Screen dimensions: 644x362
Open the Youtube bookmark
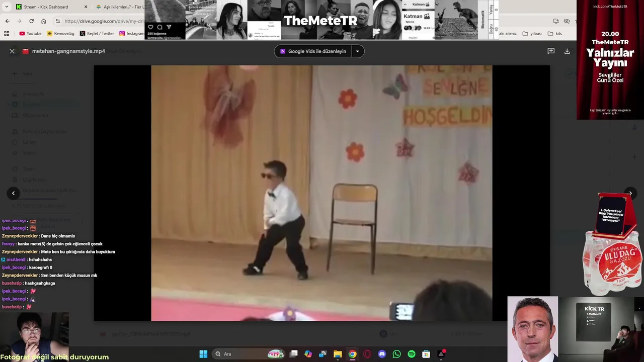pos(30,34)
